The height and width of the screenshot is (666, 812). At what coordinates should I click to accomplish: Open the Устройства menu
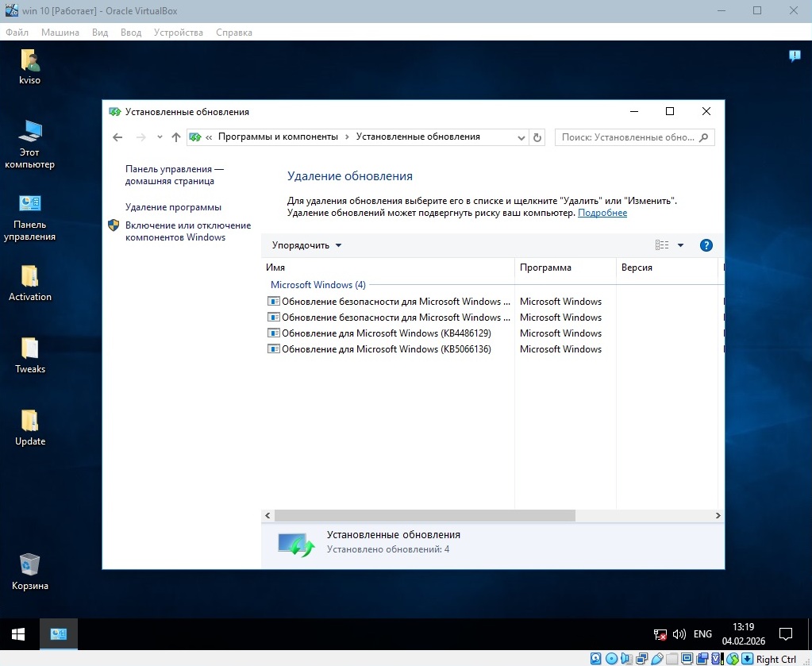[x=178, y=33]
